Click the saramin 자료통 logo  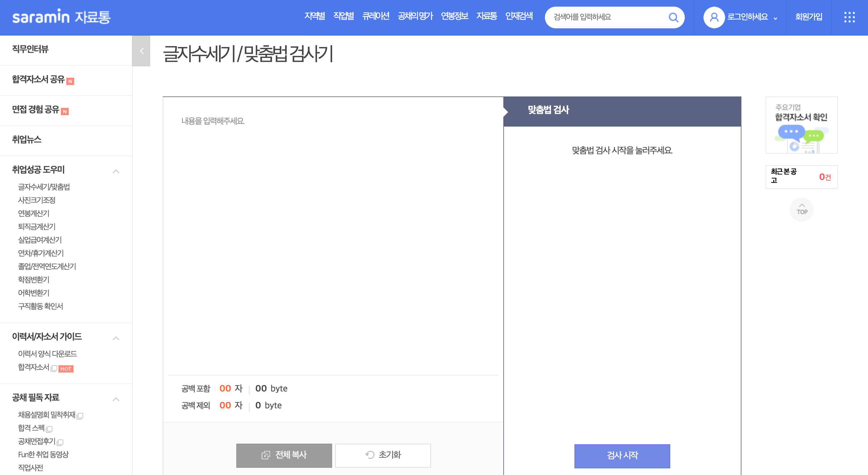(x=61, y=17)
